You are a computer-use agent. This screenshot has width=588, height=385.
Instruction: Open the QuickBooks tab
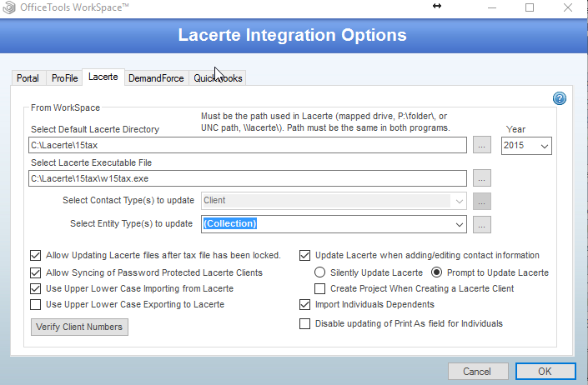[x=218, y=78]
